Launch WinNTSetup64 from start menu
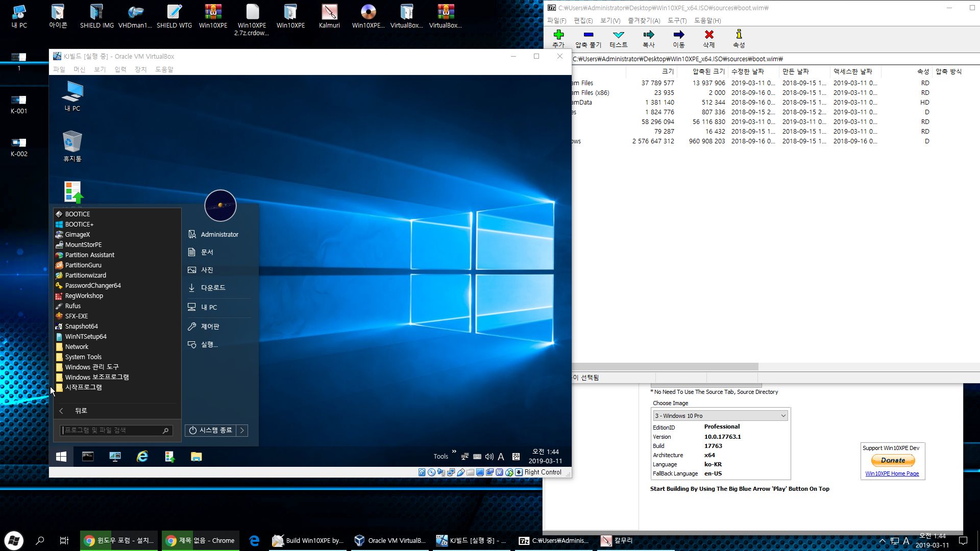Screen dimensions: 980x551 tap(85, 336)
